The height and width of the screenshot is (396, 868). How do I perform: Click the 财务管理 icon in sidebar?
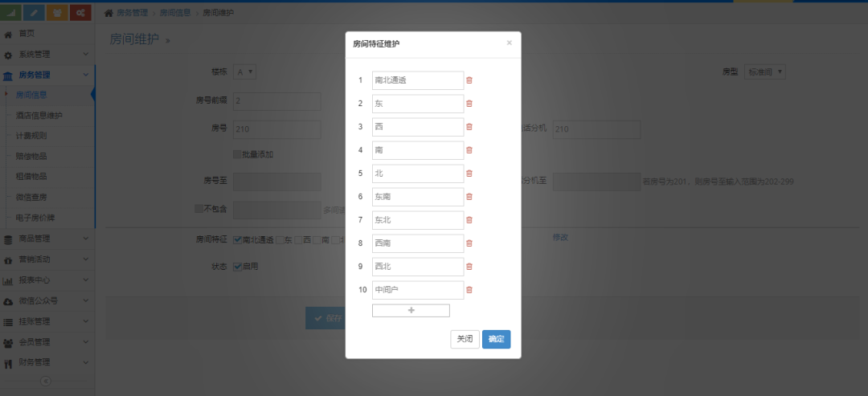pyautogui.click(x=8, y=363)
